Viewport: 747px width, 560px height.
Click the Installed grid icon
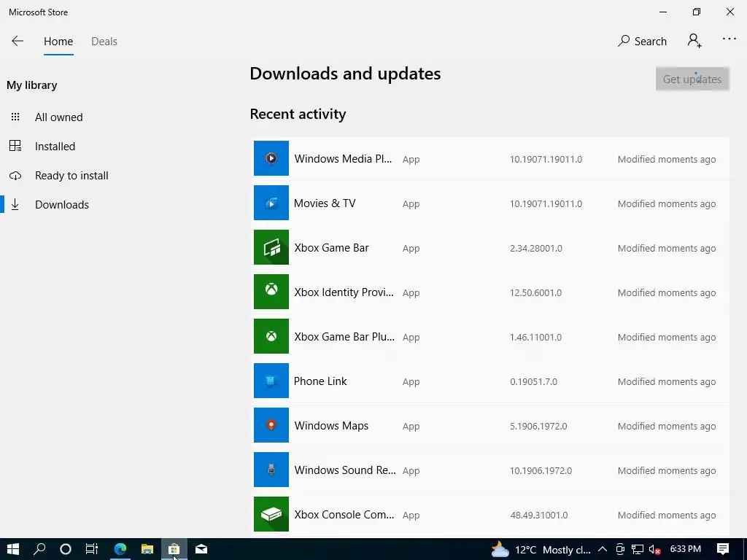coord(15,146)
